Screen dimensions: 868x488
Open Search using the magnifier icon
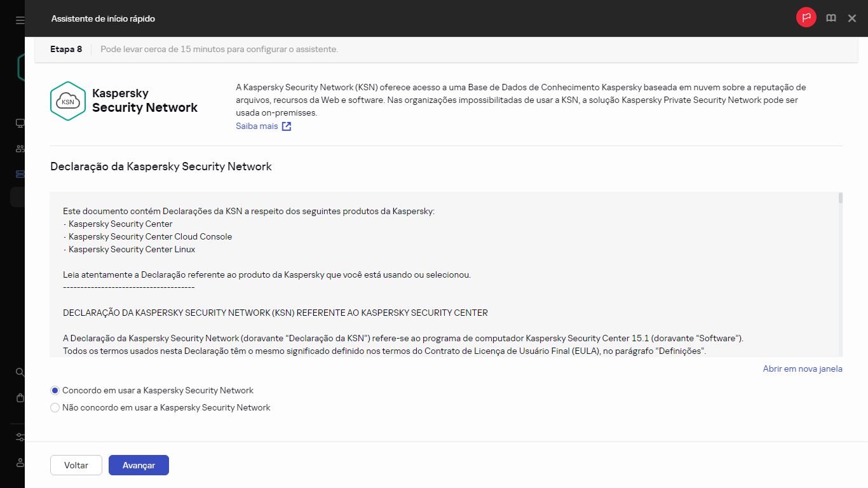pos(19,372)
